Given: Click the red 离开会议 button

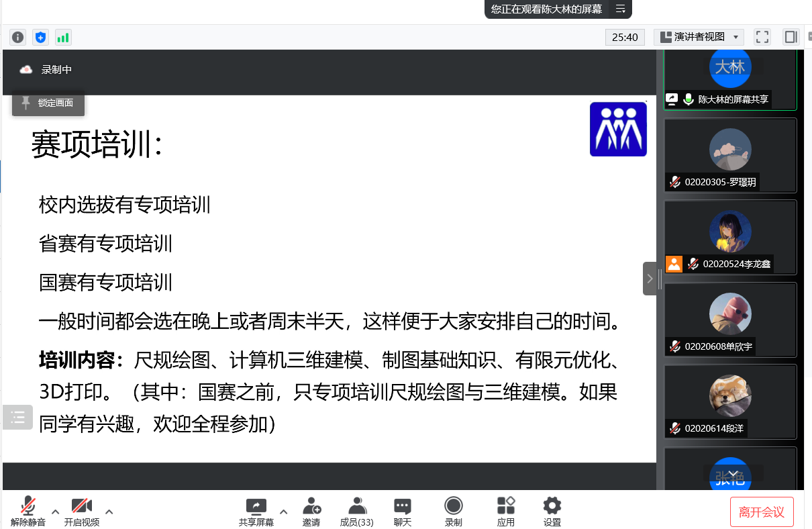Looking at the screenshot, I should (762, 512).
